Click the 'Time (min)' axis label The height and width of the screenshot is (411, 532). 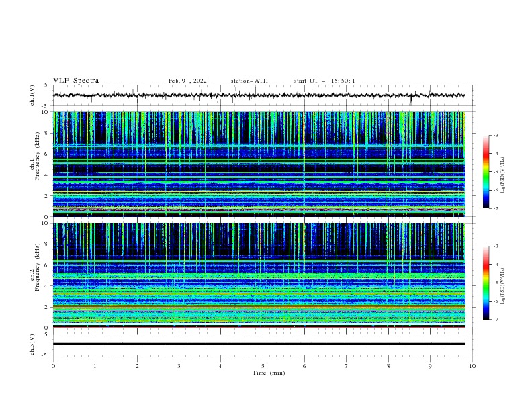[x=269, y=373]
